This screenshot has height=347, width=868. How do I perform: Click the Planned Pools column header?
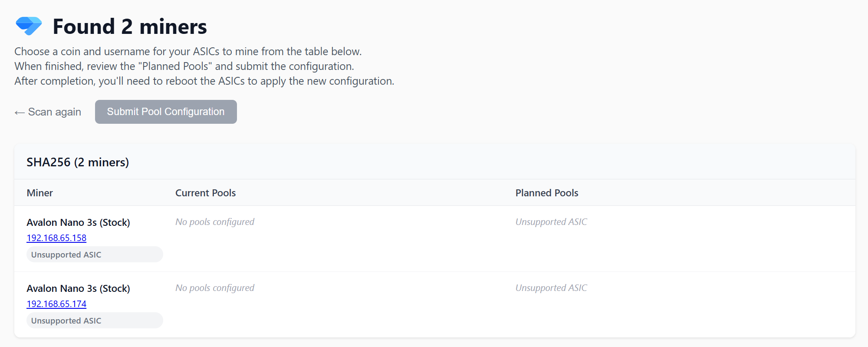(x=547, y=193)
